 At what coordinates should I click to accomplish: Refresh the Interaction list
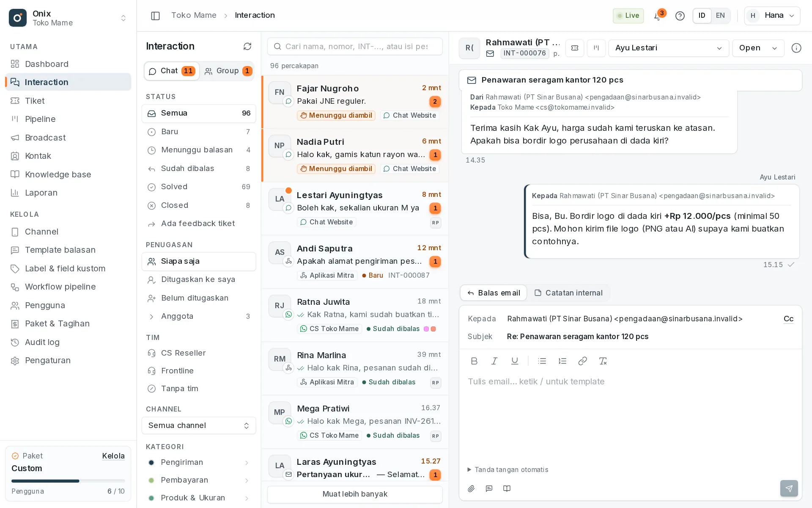tap(247, 46)
